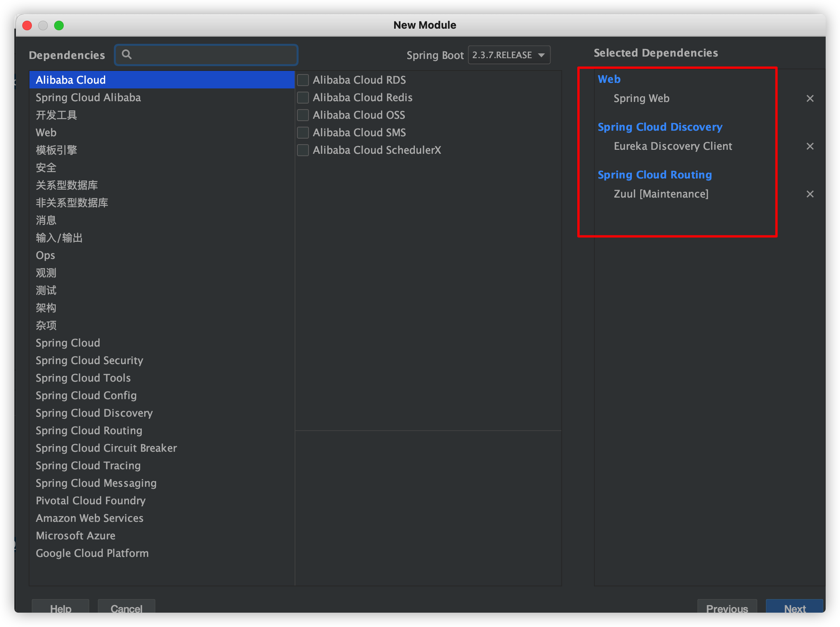Click the search magnifier icon in Dependencies
Viewport: 840px width, 627px height.
pos(127,55)
